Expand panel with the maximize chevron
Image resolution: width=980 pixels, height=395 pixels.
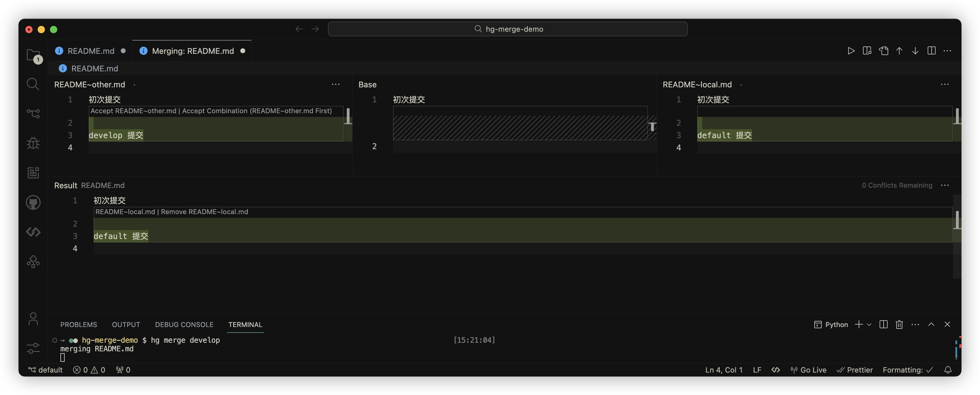click(x=931, y=324)
